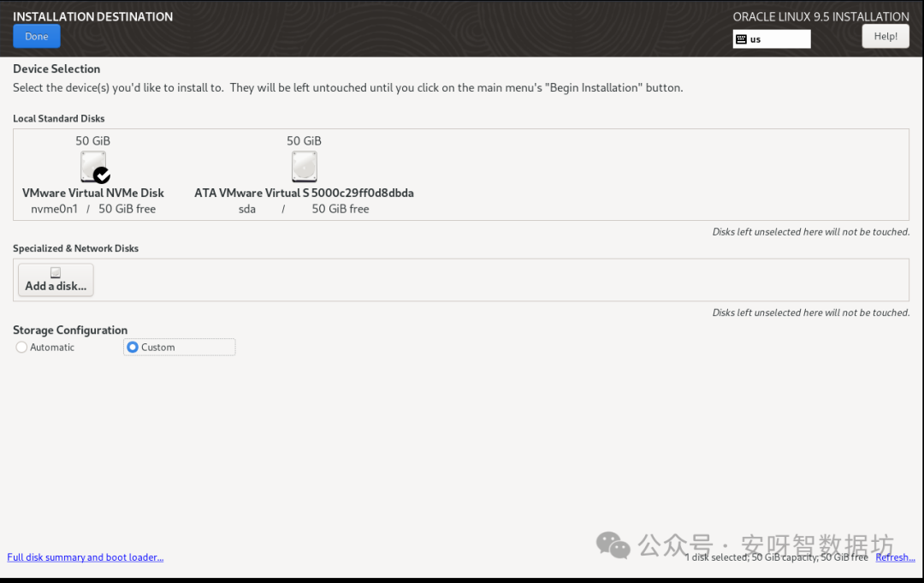Click the nvme0n1 device name text
The width and height of the screenshot is (924, 583).
(x=54, y=209)
